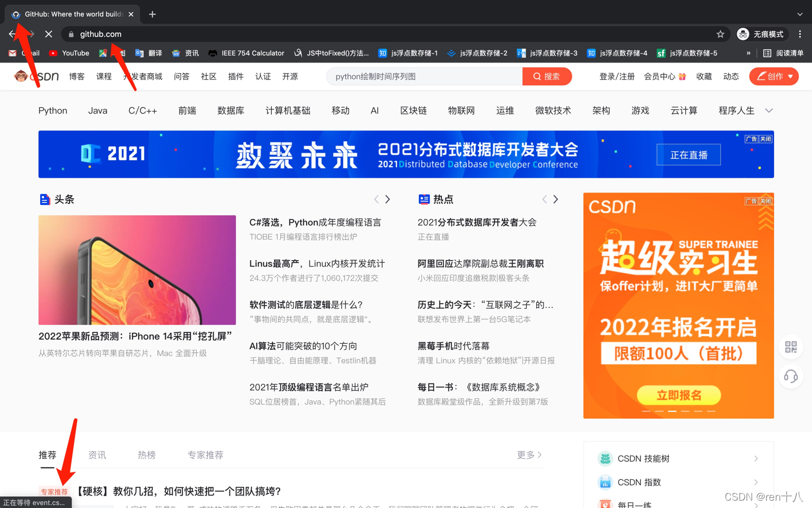
Task: Go to previous 热点 page
Action: (544, 199)
